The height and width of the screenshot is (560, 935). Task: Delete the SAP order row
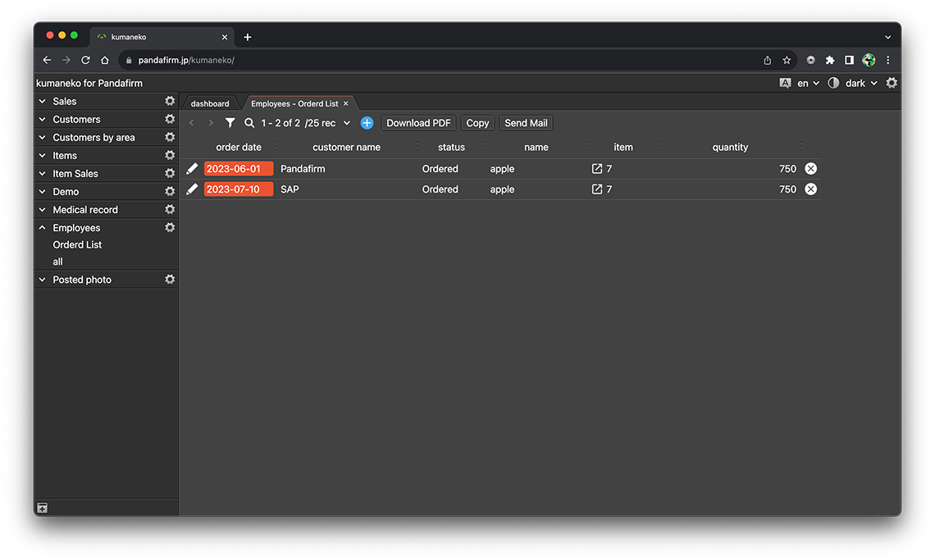pos(810,189)
